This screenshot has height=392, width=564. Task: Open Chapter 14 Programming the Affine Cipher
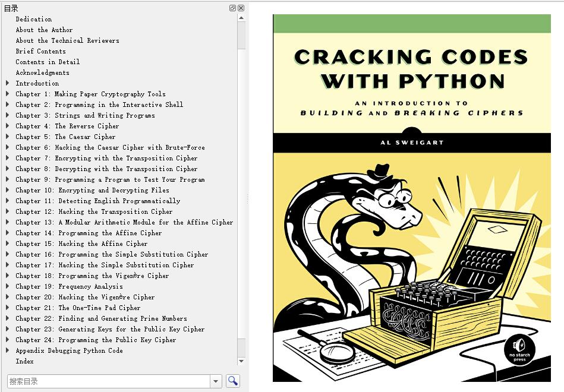89,233
